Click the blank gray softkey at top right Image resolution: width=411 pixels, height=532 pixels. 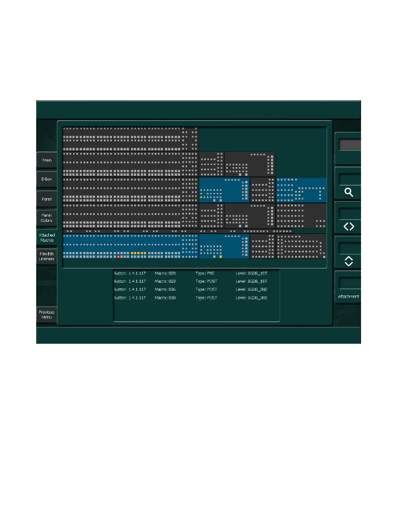tap(349, 145)
